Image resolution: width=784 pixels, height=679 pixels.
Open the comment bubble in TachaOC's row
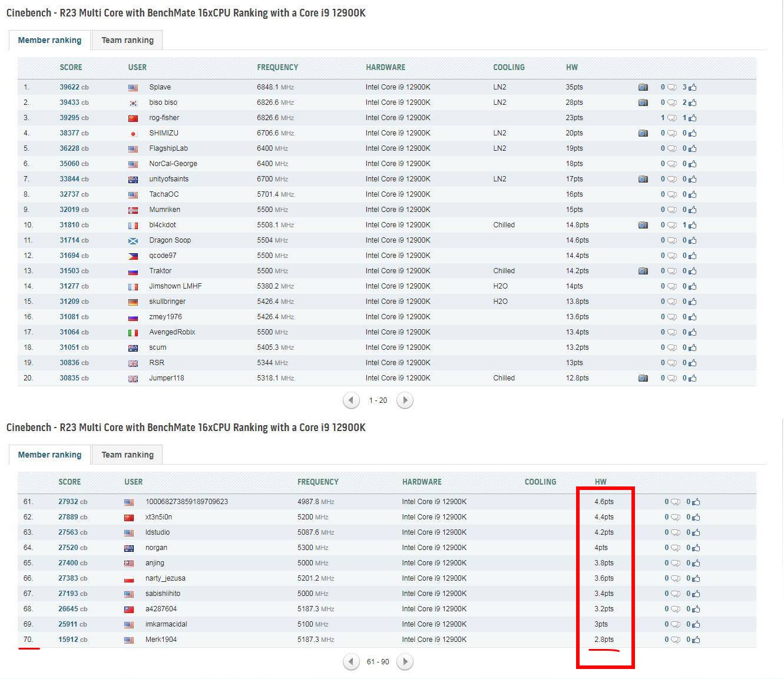pyautogui.click(x=671, y=194)
